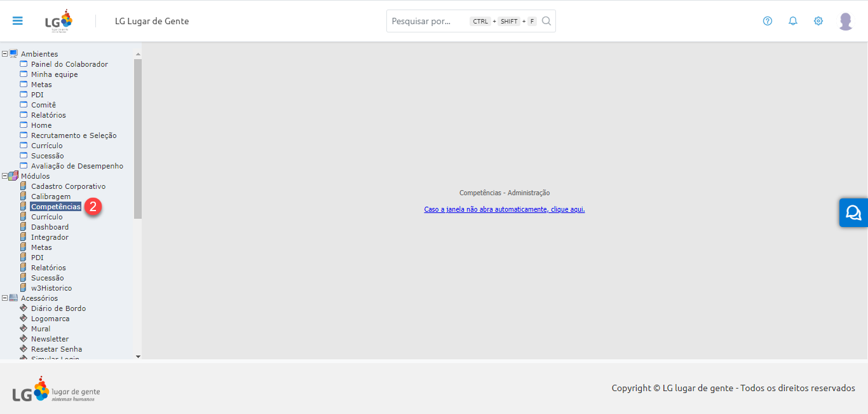
Task: Click the help question mark icon
Action: point(768,21)
